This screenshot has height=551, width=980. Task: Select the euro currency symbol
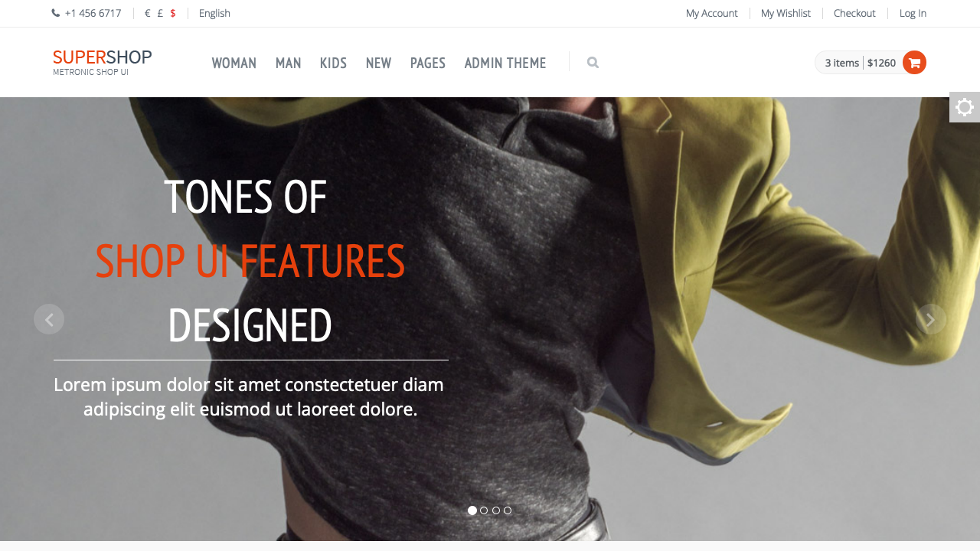pos(147,13)
